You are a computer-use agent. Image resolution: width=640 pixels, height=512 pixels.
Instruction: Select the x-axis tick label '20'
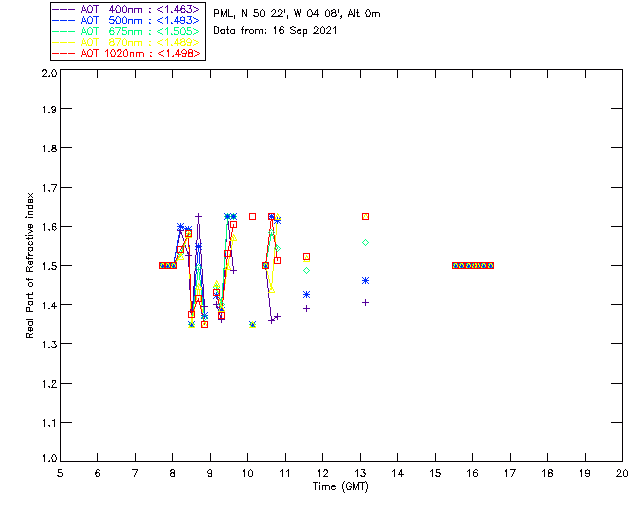point(622,473)
